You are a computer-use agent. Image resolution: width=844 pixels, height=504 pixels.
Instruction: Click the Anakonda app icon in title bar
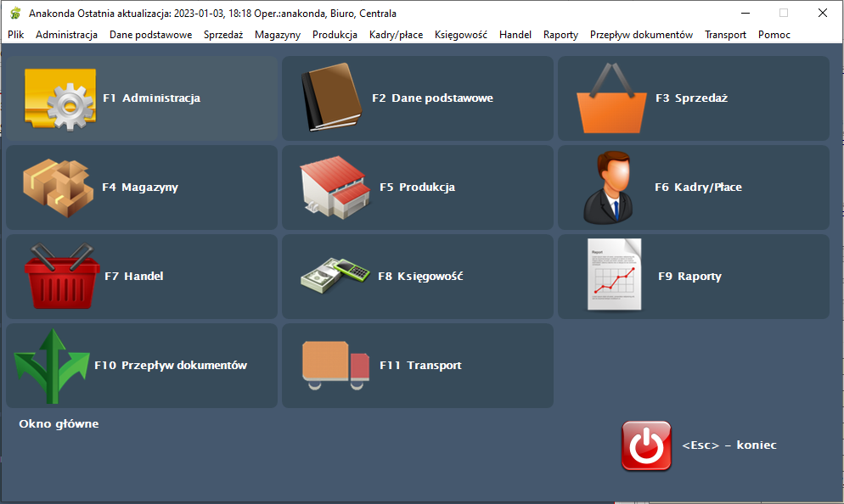(x=15, y=13)
